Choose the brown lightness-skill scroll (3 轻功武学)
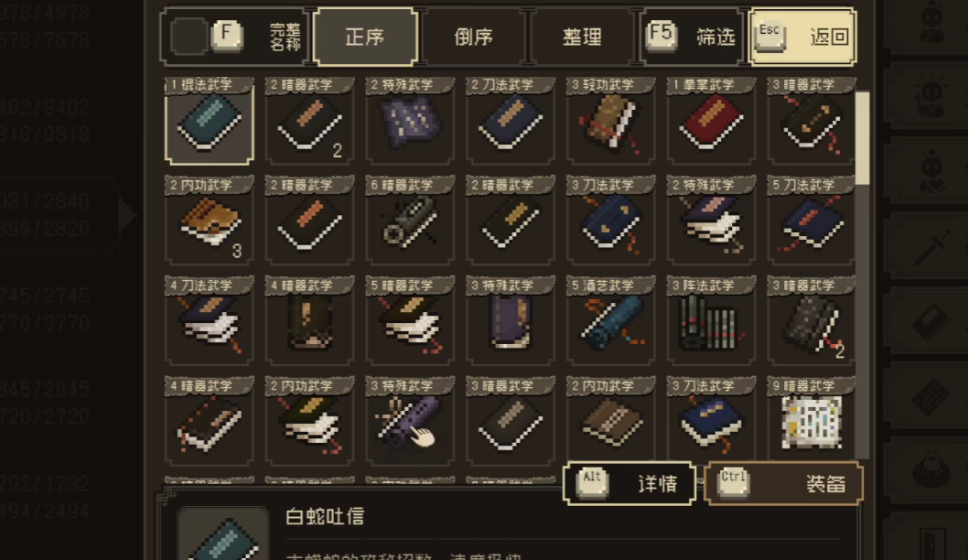The image size is (968, 560). click(x=610, y=121)
